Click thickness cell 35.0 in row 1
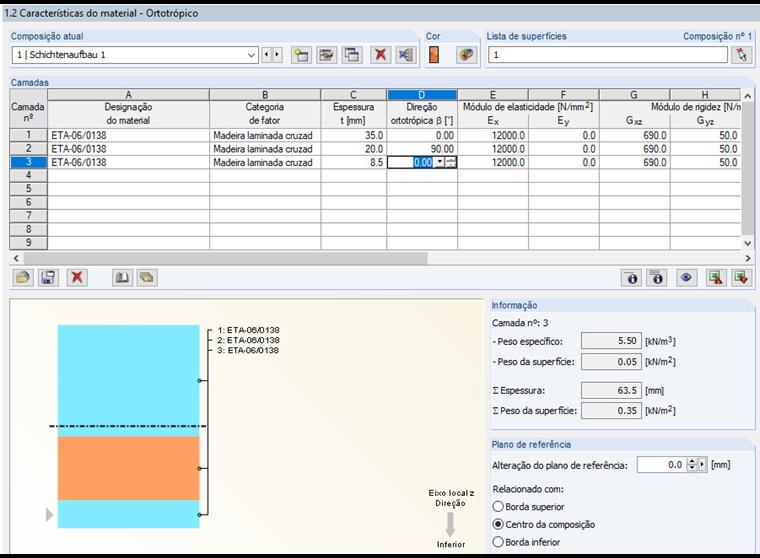 point(354,135)
